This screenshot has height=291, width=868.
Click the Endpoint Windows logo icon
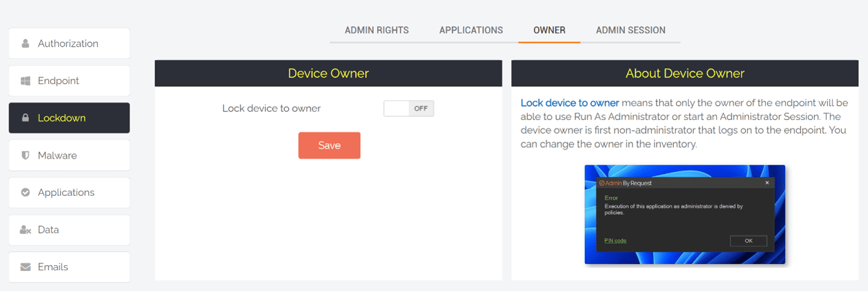tap(26, 81)
